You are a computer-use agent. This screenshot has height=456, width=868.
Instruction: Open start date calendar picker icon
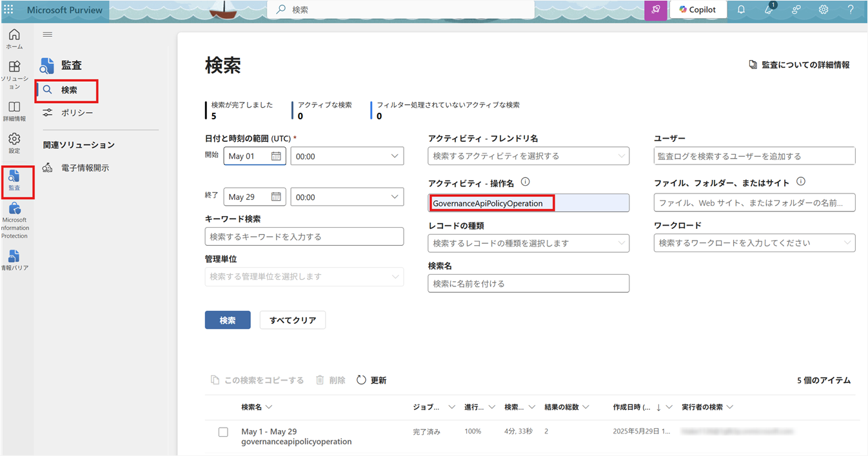click(x=276, y=156)
